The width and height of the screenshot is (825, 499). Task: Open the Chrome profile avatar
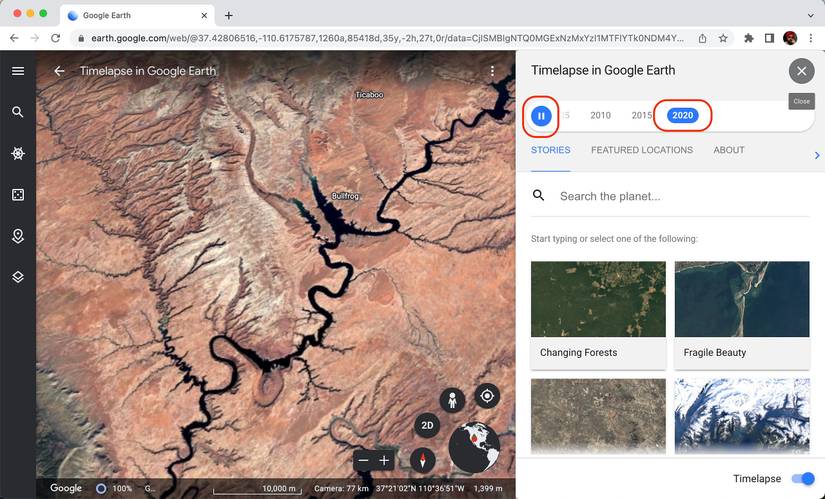click(x=790, y=38)
